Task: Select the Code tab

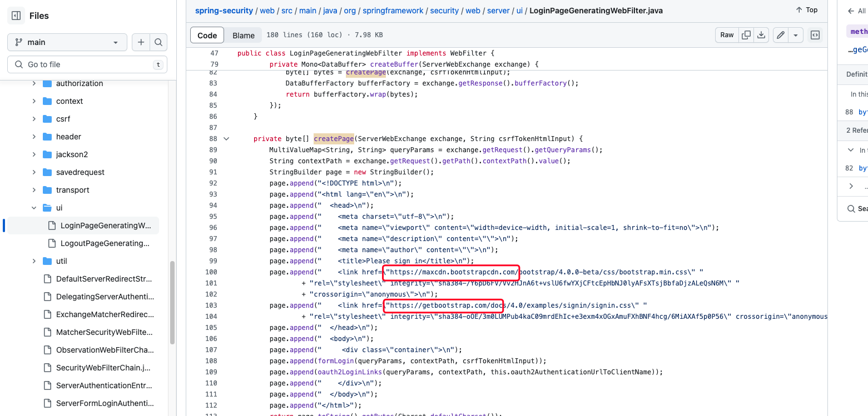Action: point(207,34)
